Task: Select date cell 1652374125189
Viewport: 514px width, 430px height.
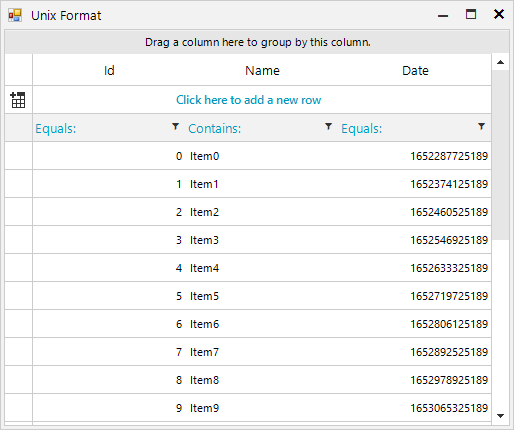Action: tap(415, 184)
